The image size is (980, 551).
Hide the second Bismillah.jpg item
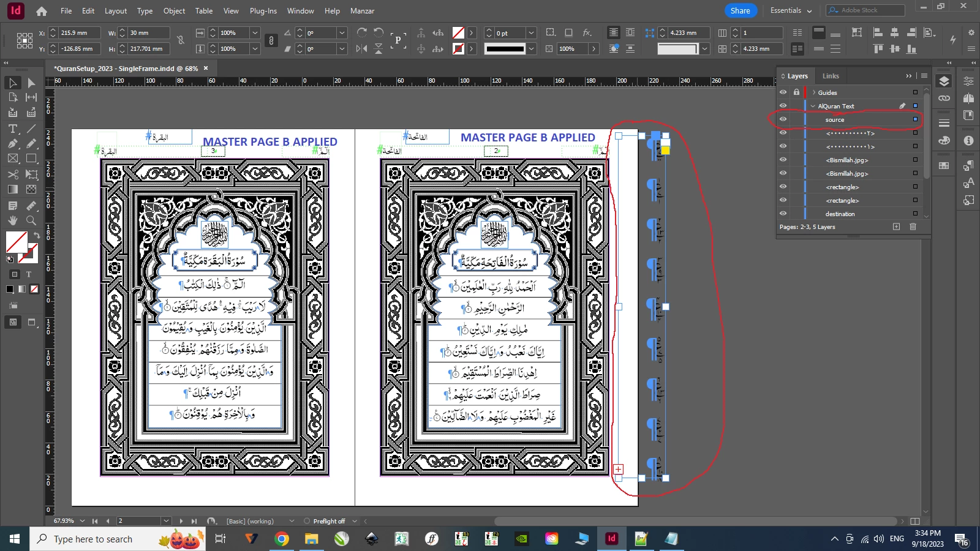click(x=783, y=173)
